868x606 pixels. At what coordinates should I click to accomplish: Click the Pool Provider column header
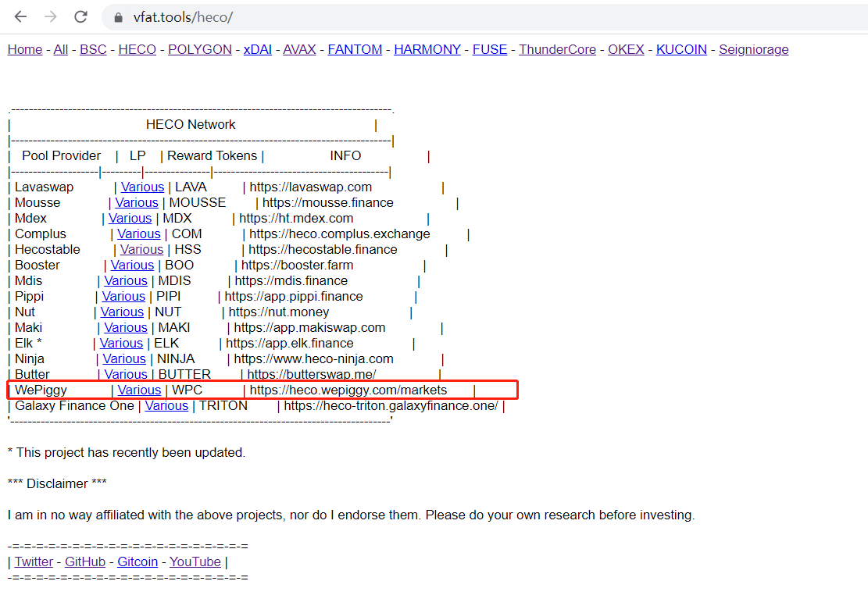62,155
